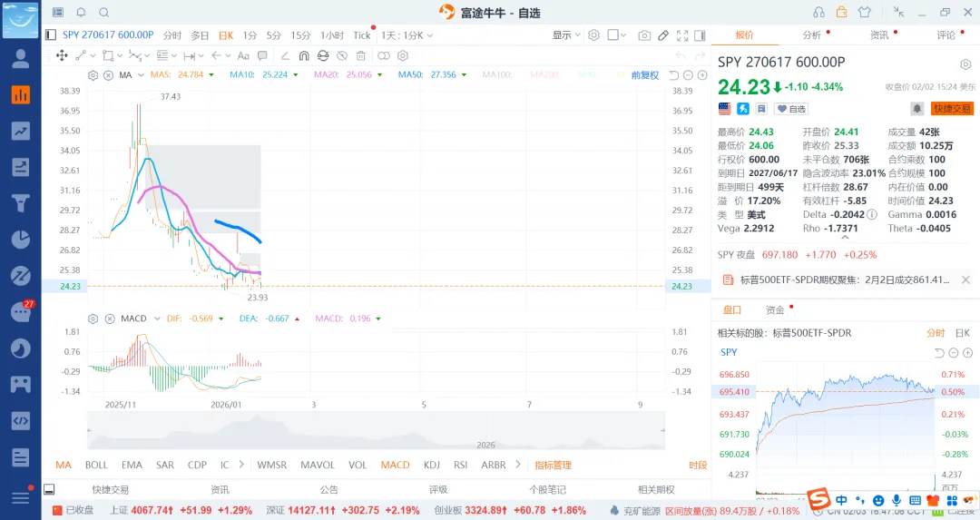This screenshot has width=980, height=520.
Task: Click the pencil draw icon in chart header
Action: click(x=663, y=35)
